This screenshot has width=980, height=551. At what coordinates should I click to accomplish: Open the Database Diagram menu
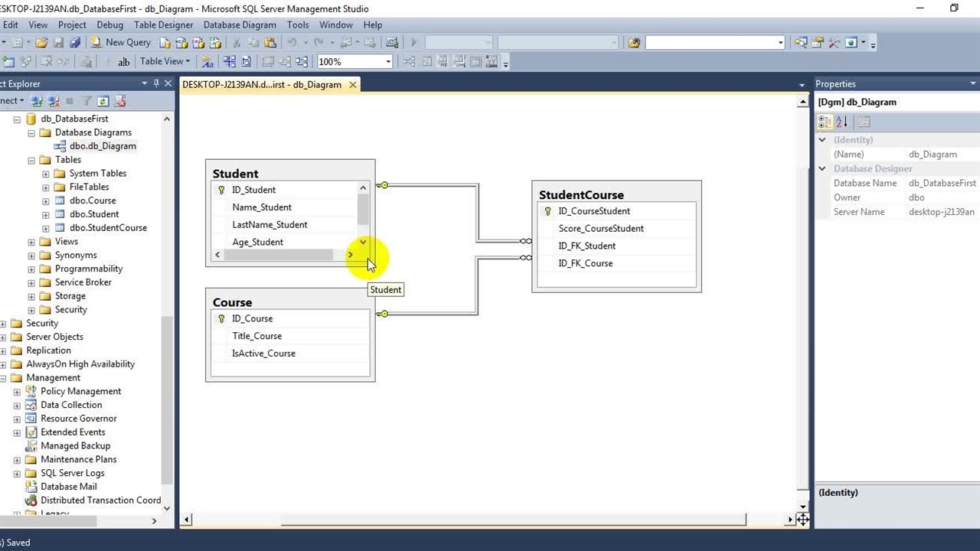tap(240, 24)
